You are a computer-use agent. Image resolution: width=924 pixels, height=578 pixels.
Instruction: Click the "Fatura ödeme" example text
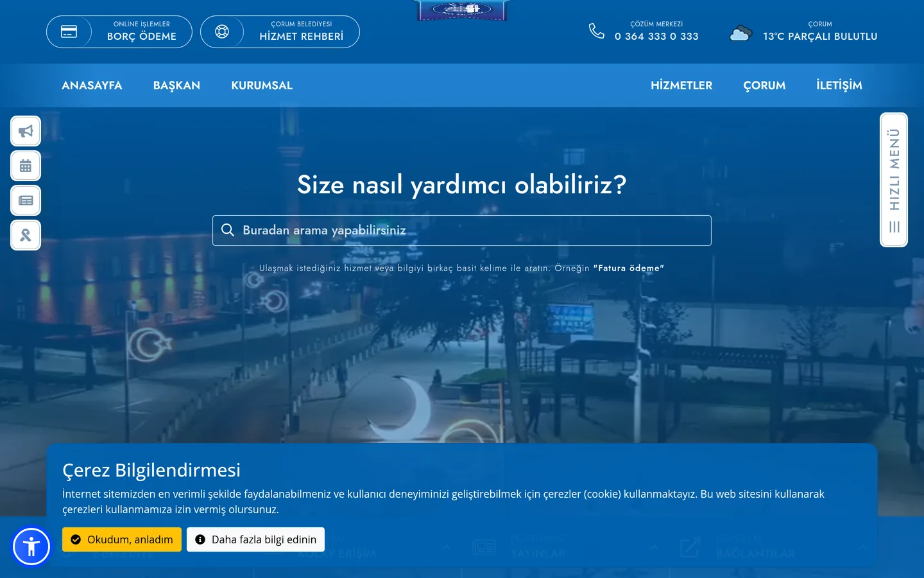629,268
